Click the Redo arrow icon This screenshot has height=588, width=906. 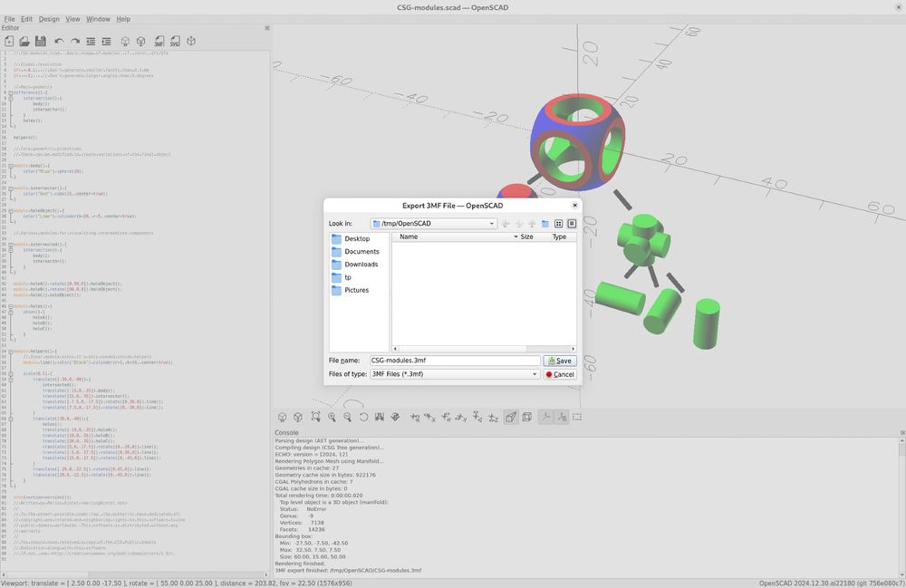tap(75, 41)
